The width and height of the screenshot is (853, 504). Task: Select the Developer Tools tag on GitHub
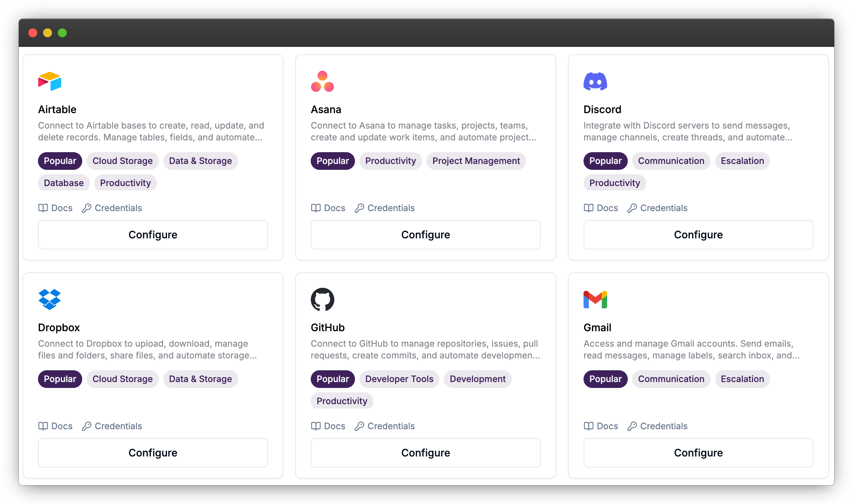coord(399,379)
